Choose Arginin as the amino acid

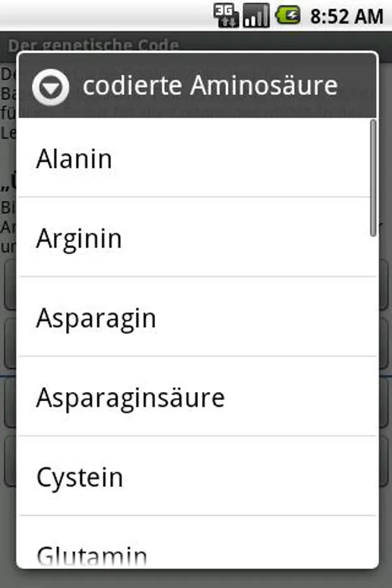(196, 238)
